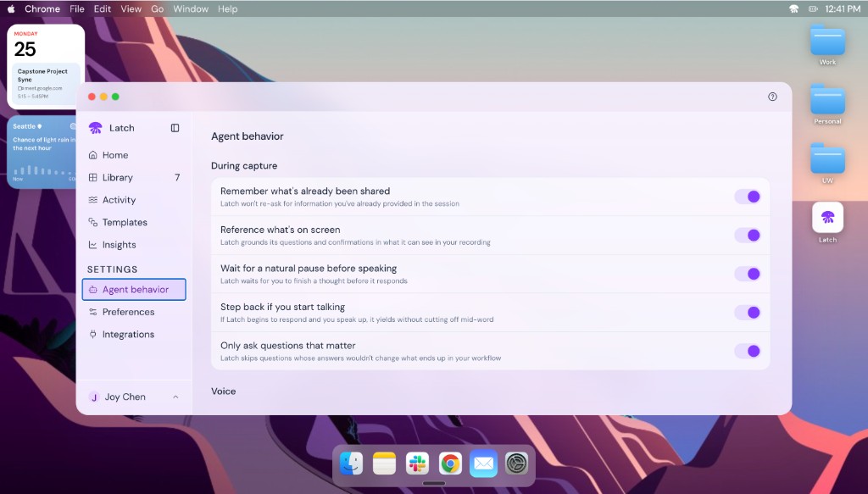Click the Latch jellyfish logo in sidebar
This screenshot has width=868, height=494.
pyautogui.click(x=95, y=128)
